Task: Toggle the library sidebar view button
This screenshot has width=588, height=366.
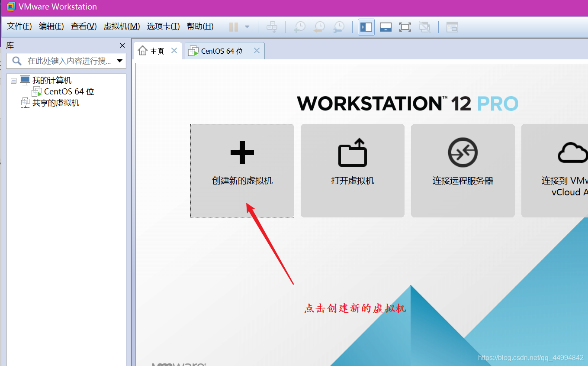Action: pos(366,27)
